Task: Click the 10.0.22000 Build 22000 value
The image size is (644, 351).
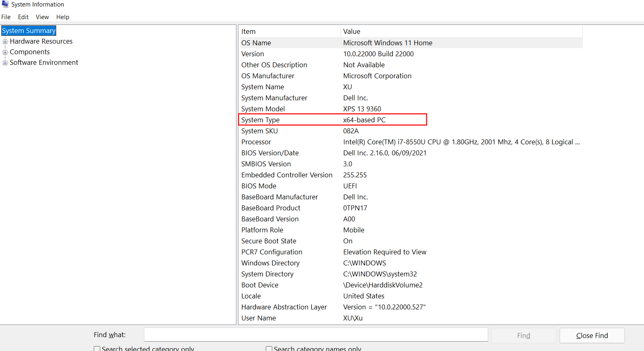Action: [378, 54]
